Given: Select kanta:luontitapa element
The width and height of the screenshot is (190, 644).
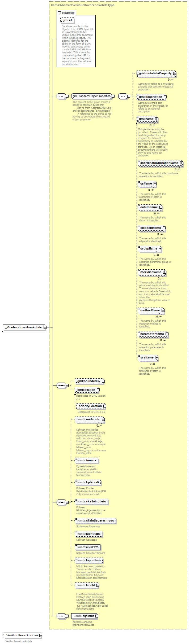Looking at the screenshot, I should [x=89, y=534].
